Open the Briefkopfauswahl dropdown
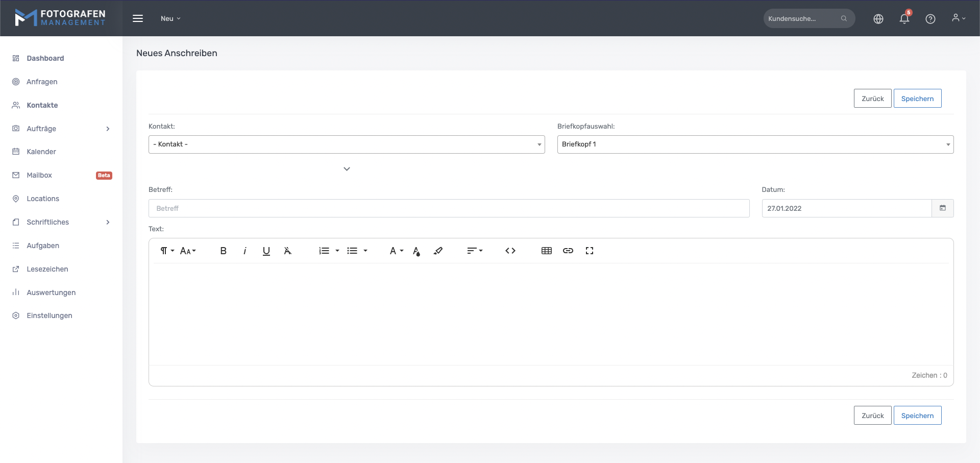 755,144
